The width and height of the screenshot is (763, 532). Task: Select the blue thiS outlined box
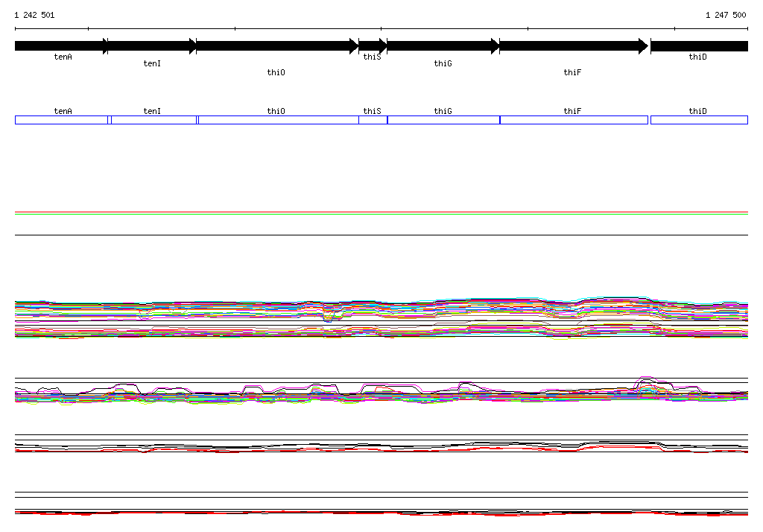[x=373, y=120]
